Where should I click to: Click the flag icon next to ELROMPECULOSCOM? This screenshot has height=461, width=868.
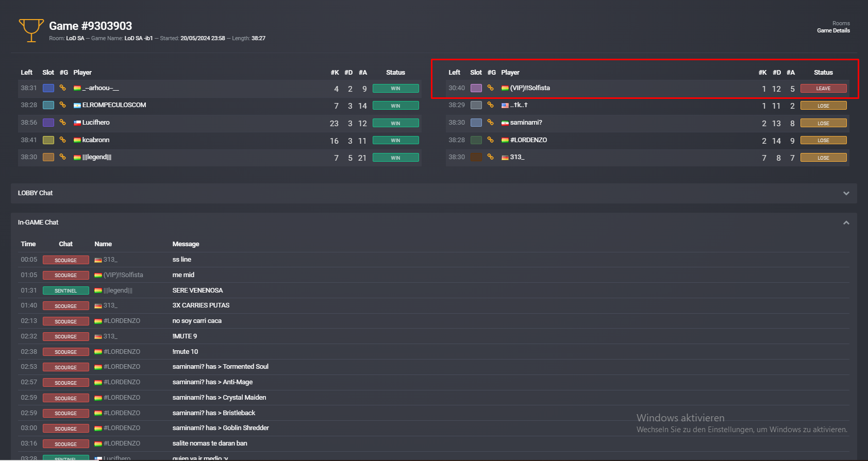click(77, 106)
